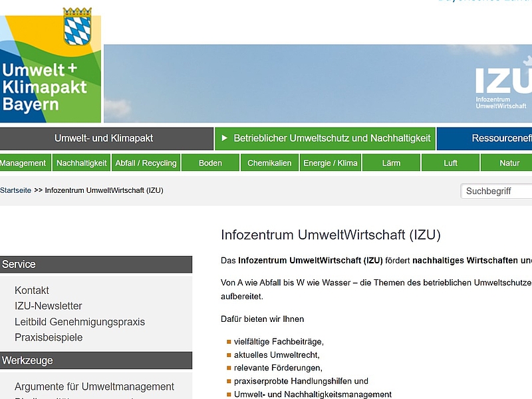Viewport: 532px width, 399px height.
Task: Click bullet text Umwelt- und Nachhaltigkeitsmanagement
Action: point(313,394)
